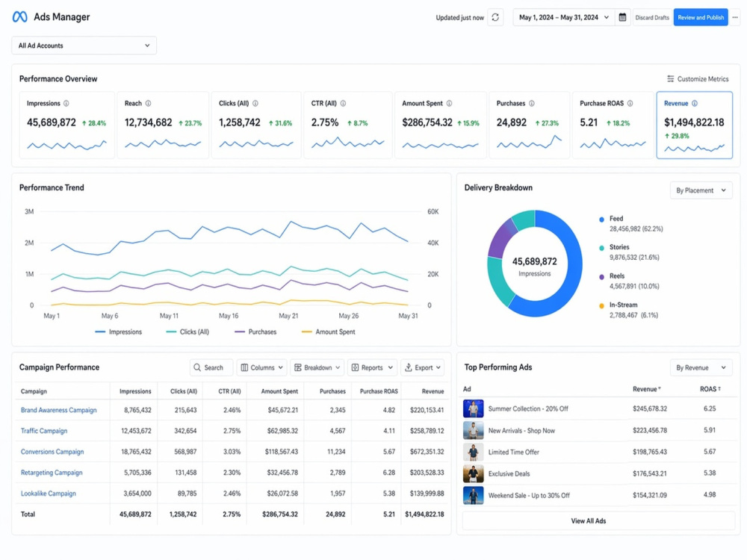The width and height of the screenshot is (747, 560).
Task: Show info tooltip for Reach
Action: [148, 103]
